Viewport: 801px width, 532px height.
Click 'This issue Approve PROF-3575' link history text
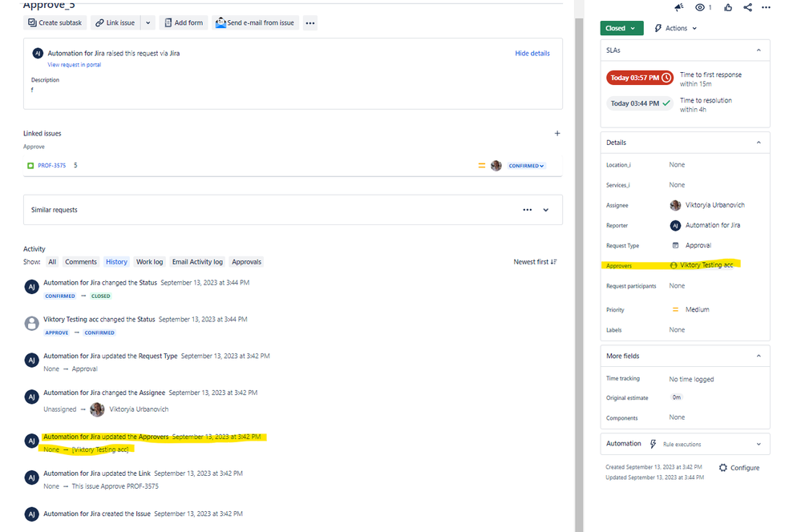click(115, 486)
